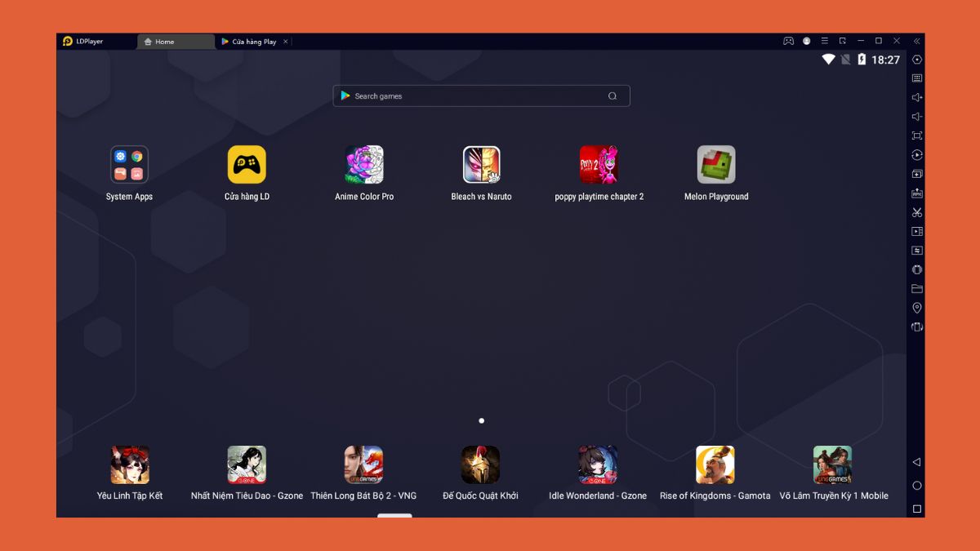Switch to the Cửa hàng Play tab
The height and width of the screenshot is (551, 980).
point(253,41)
